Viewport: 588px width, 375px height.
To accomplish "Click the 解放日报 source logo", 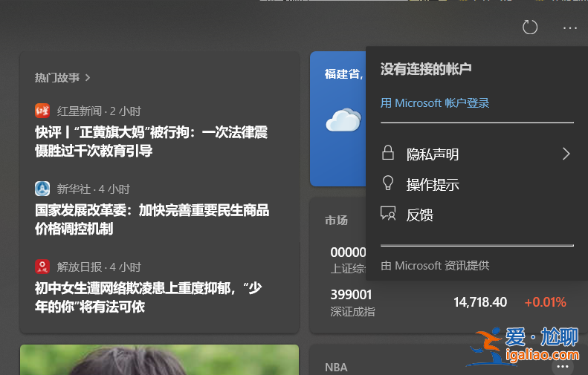I will 42,267.
